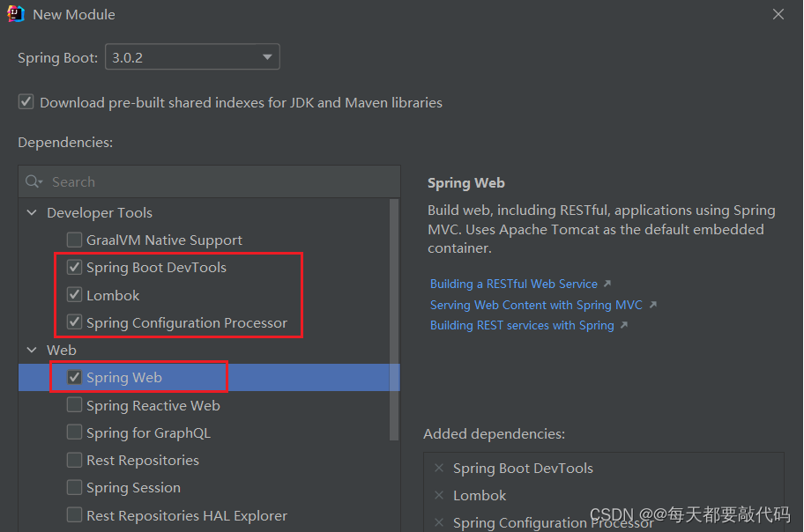Click the IntelliJ IDEA logo icon
The width and height of the screenshot is (804, 532).
pos(16,14)
